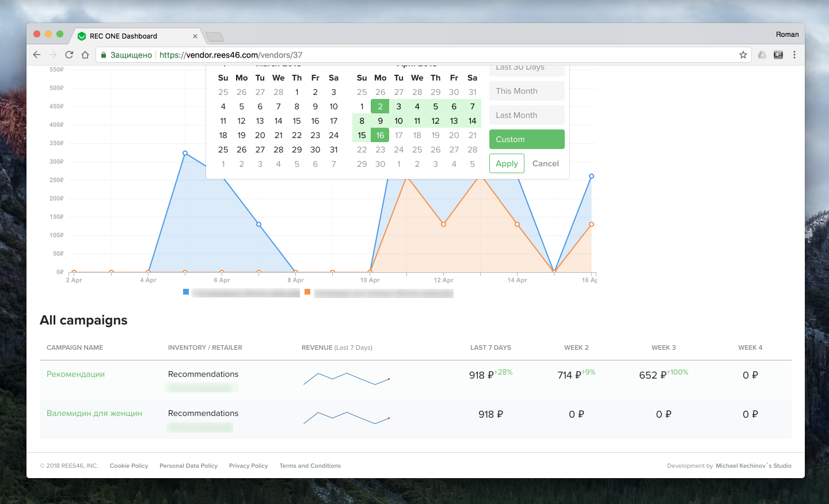Viewport: 829px width, 504px height.
Task: Click the address bar URL field
Action: 403,55
